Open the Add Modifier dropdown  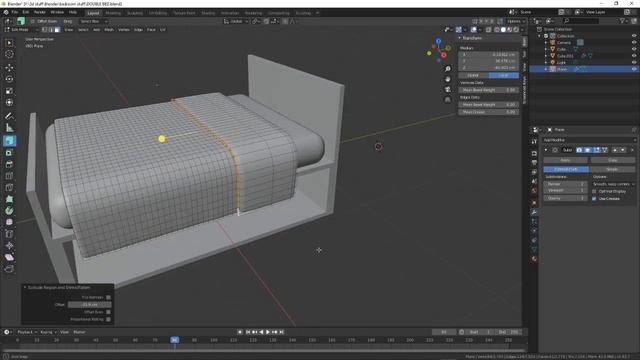[x=589, y=140]
